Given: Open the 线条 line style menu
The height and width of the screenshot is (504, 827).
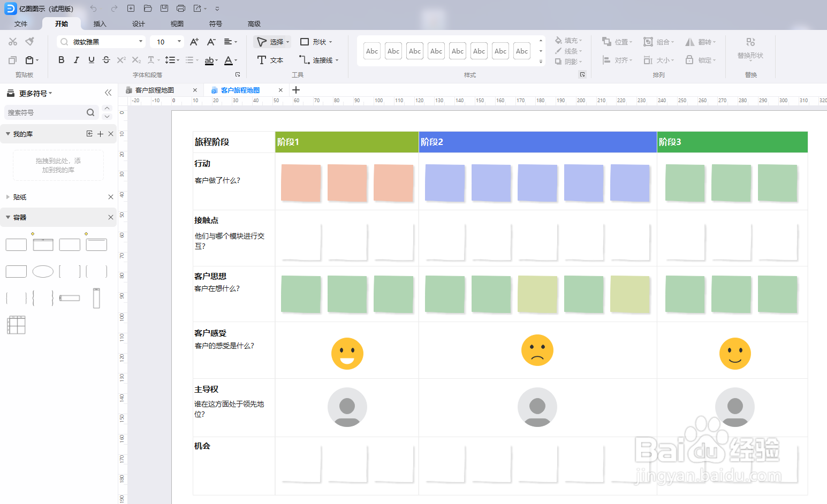Looking at the screenshot, I should (x=568, y=51).
